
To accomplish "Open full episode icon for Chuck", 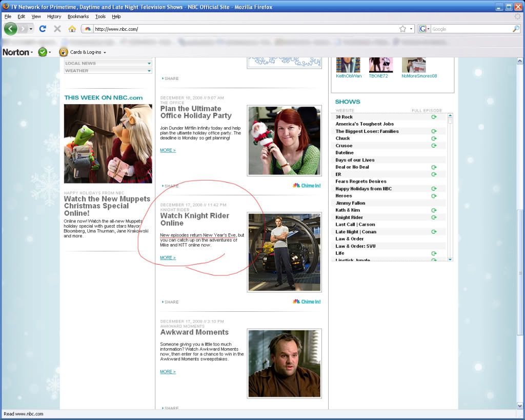I will click(434, 138).
